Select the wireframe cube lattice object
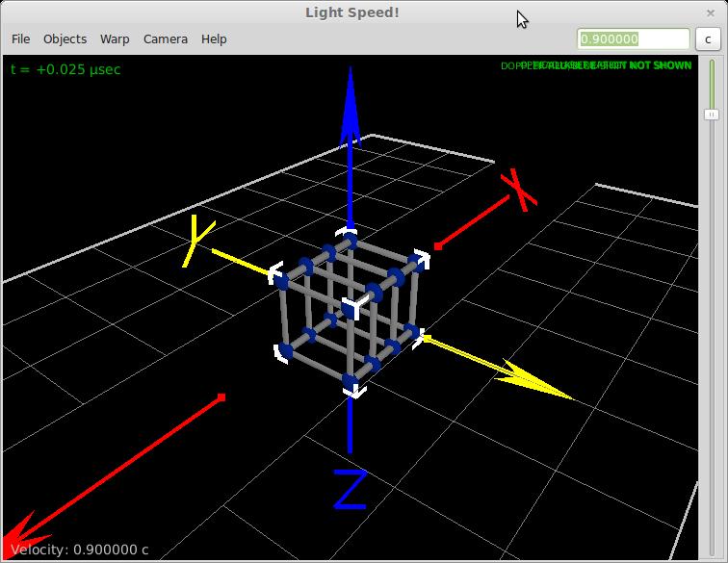The width and height of the screenshot is (728, 563). click(350, 310)
